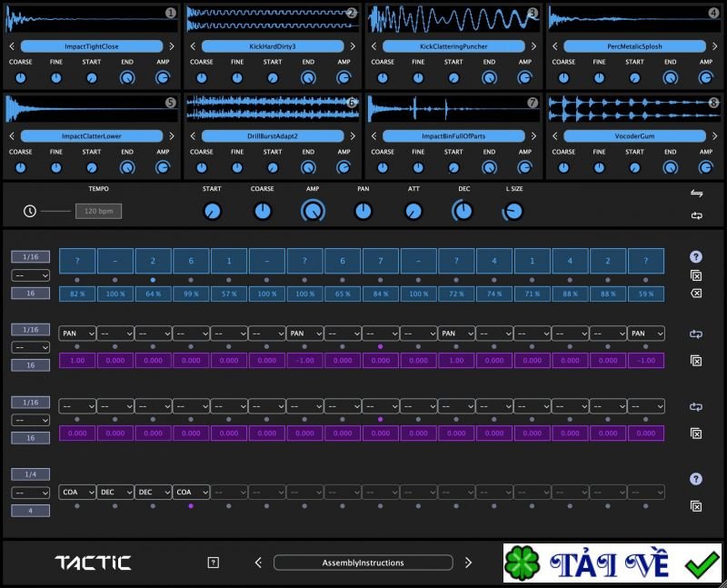Load previous sample before ImpactTightClose
Viewport: 727px width, 588px height.
click(x=12, y=46)
